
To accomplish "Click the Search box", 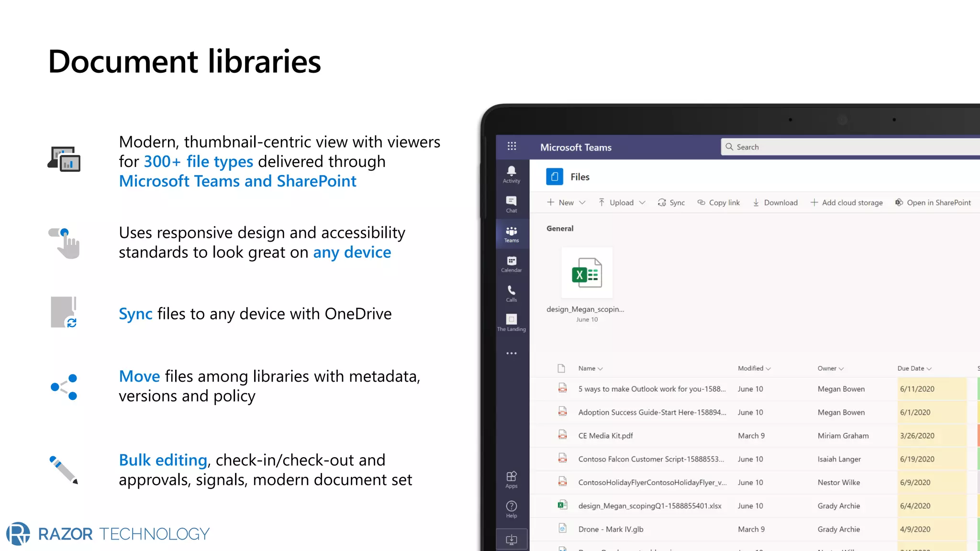I will point(850,147).
